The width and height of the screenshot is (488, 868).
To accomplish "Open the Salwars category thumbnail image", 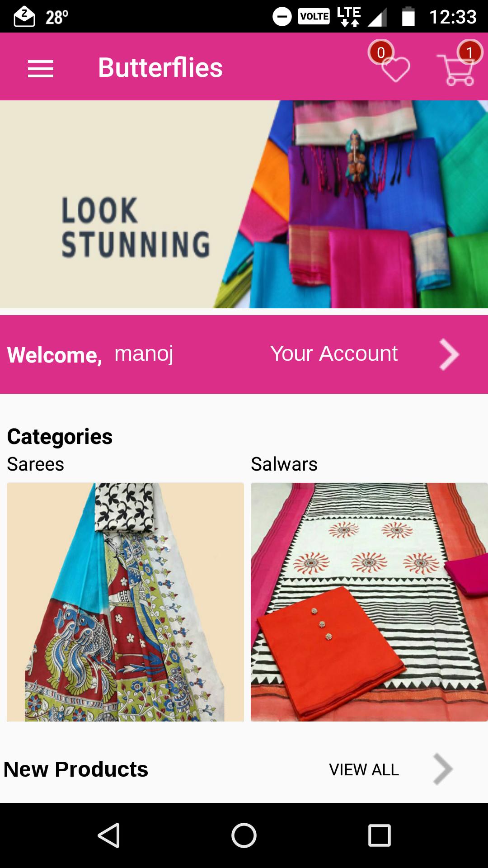I will [x=369, y=602].
